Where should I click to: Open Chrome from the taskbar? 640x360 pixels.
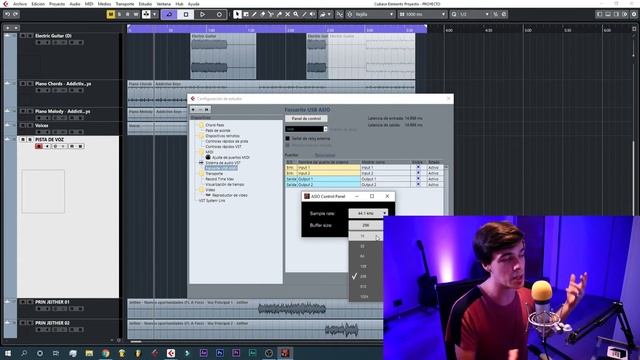(106, 353)
